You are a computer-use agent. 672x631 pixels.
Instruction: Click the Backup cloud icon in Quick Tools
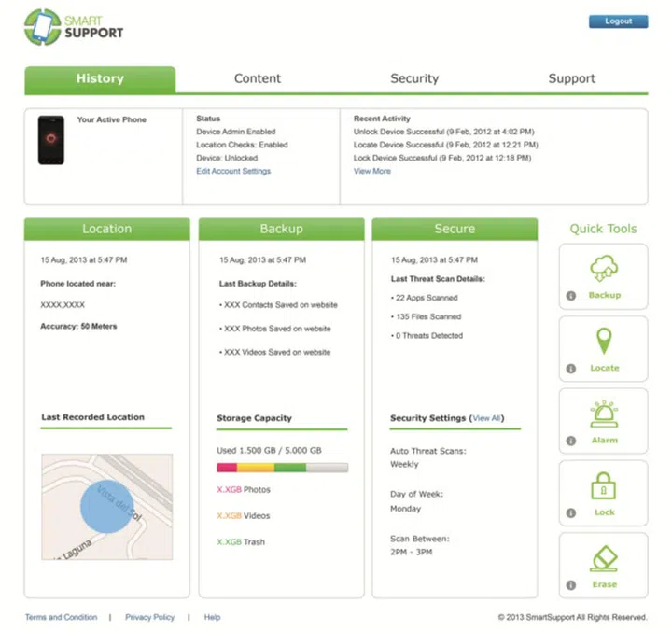click(604, 268)
